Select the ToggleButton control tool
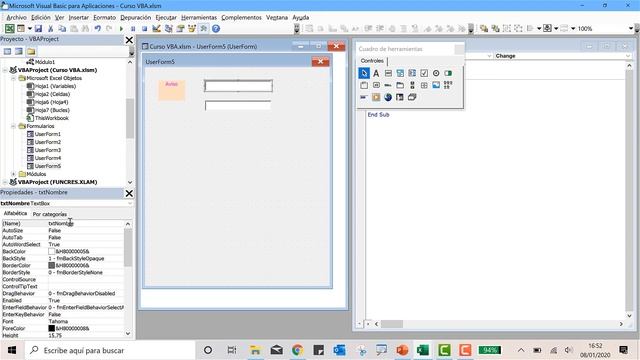 448,73
